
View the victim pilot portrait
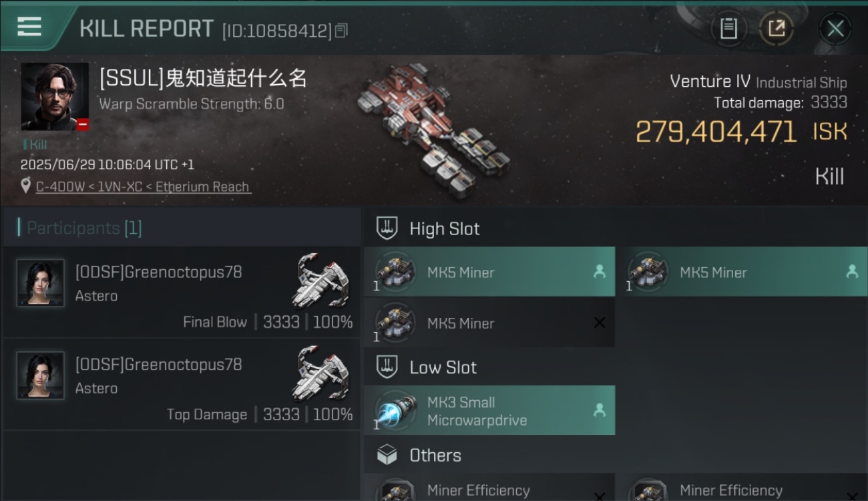click(x=55, y=97)
